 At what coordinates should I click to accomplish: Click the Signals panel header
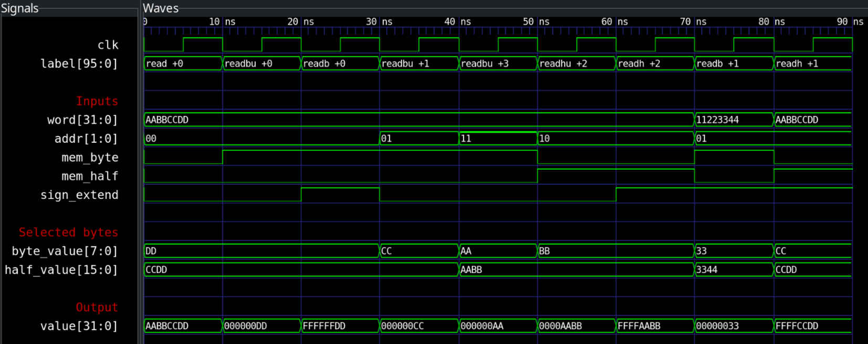tap(20, 8)
